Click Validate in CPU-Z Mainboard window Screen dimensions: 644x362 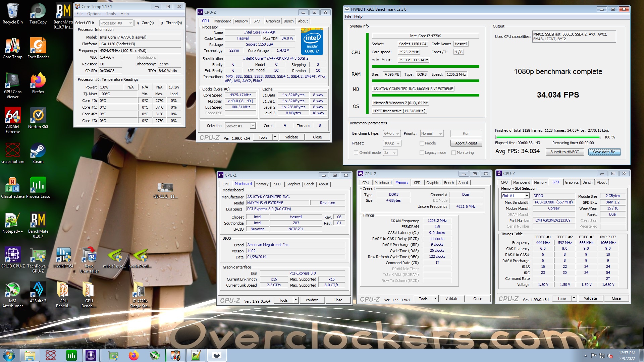pos(312,300)
